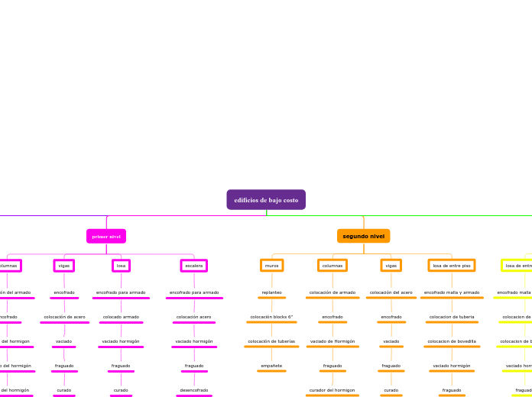The width and height of the screenshot is (532, 397).
Task: Select the 'primer nivel' node
Action: 106,237
